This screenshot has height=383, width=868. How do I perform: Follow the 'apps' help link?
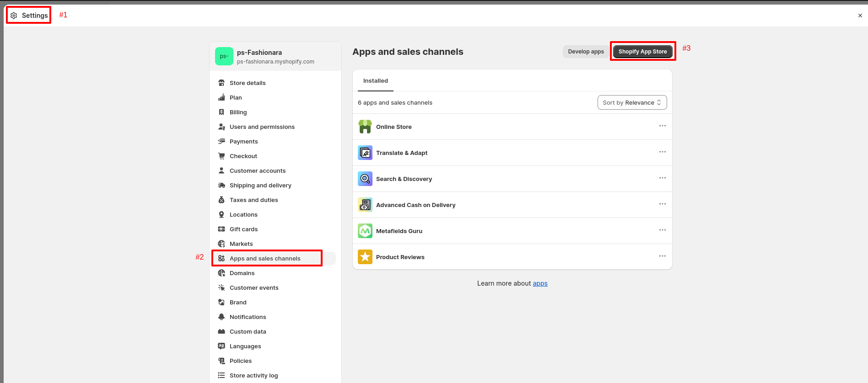(x=540, y=283)
